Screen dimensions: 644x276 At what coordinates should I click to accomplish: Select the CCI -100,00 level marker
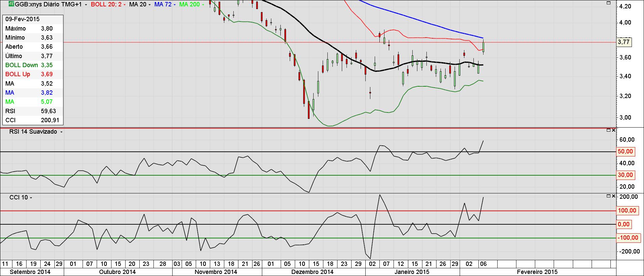[628, 238]
